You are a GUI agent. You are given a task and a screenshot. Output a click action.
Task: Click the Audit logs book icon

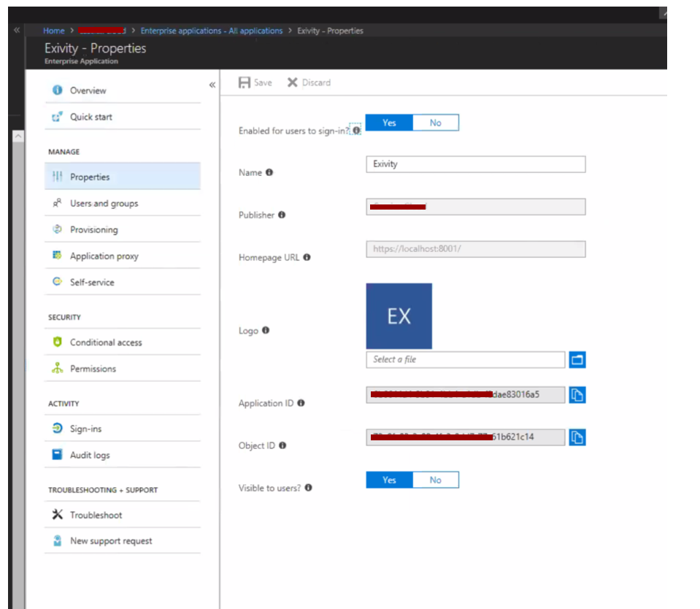click(x=58, y=454)
